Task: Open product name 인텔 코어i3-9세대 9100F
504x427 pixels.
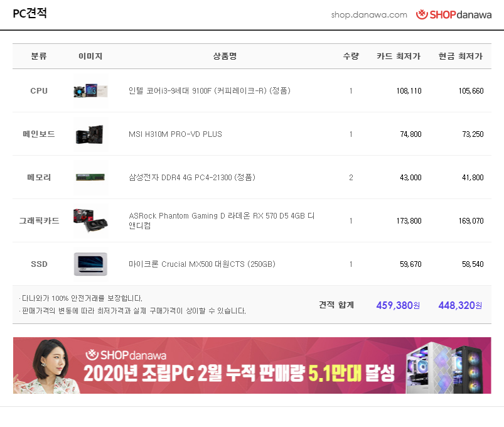Action: click(x=210, y=90)
